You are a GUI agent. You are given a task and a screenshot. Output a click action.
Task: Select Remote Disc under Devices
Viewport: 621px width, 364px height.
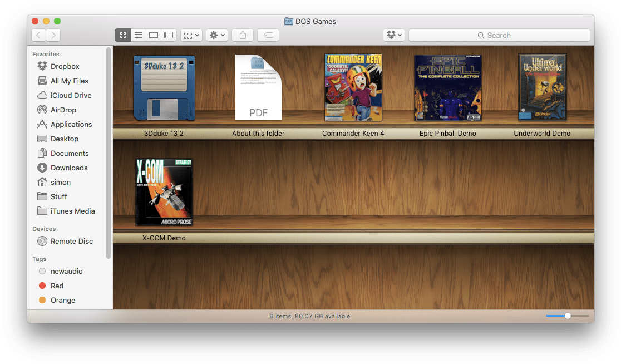(70, 241)
